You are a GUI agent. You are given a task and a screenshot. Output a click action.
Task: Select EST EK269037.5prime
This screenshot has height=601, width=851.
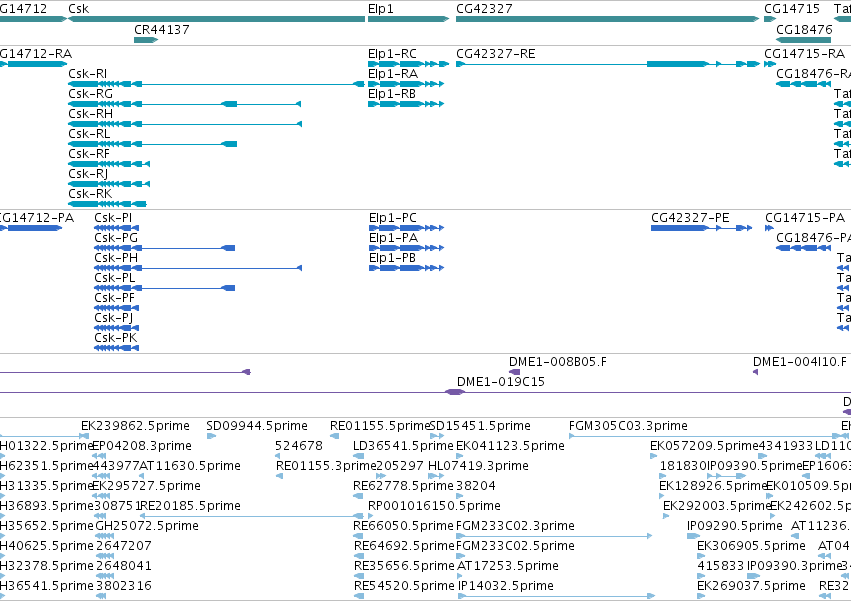(751, 586)
